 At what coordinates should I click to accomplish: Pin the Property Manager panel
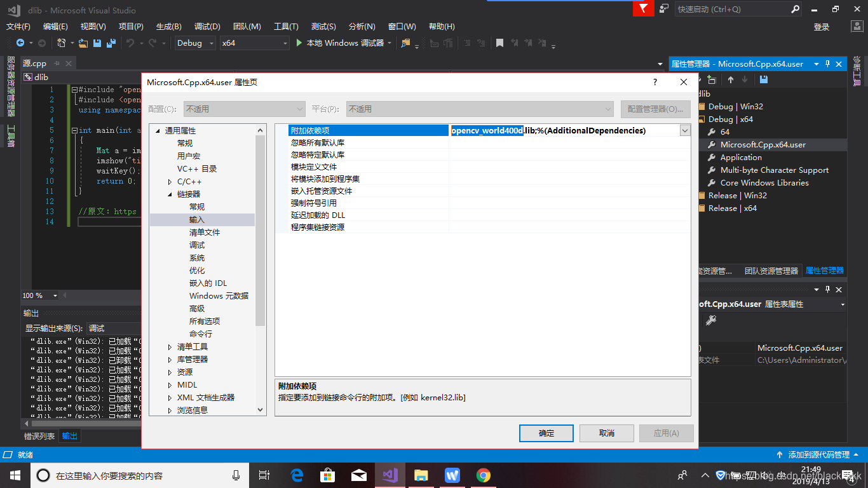(x=827, y=64)
